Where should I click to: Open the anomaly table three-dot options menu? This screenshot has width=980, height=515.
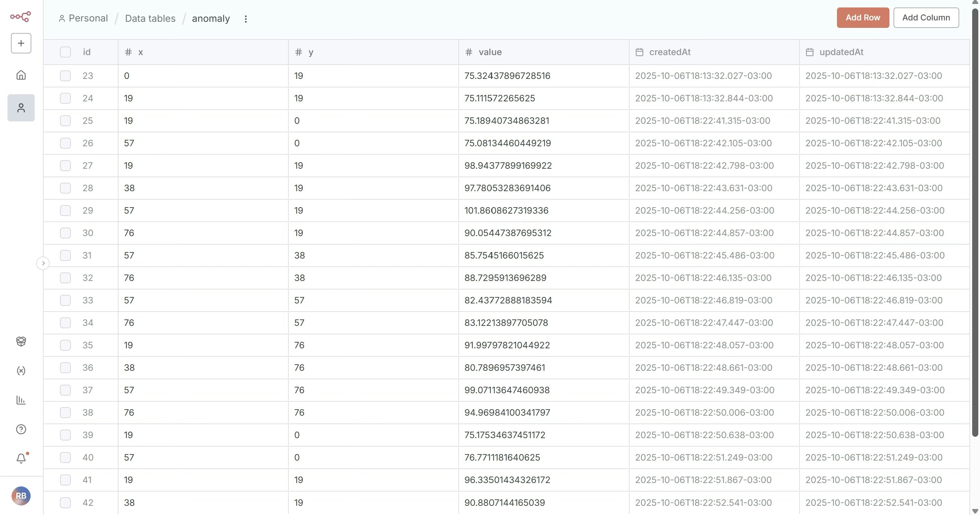click(246, 19)
